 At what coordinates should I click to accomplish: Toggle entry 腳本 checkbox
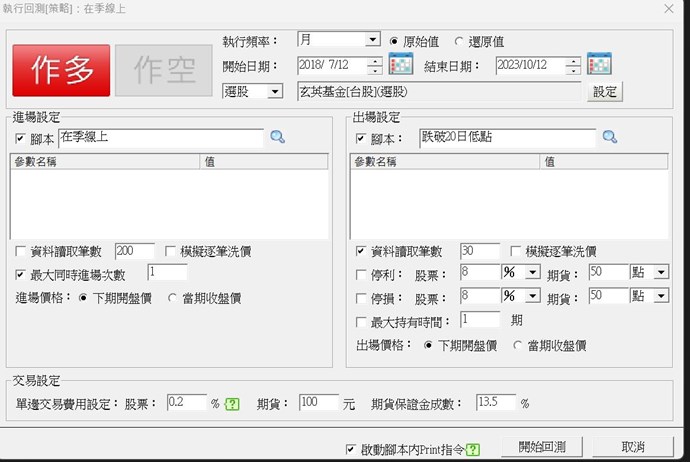(20, 139)
